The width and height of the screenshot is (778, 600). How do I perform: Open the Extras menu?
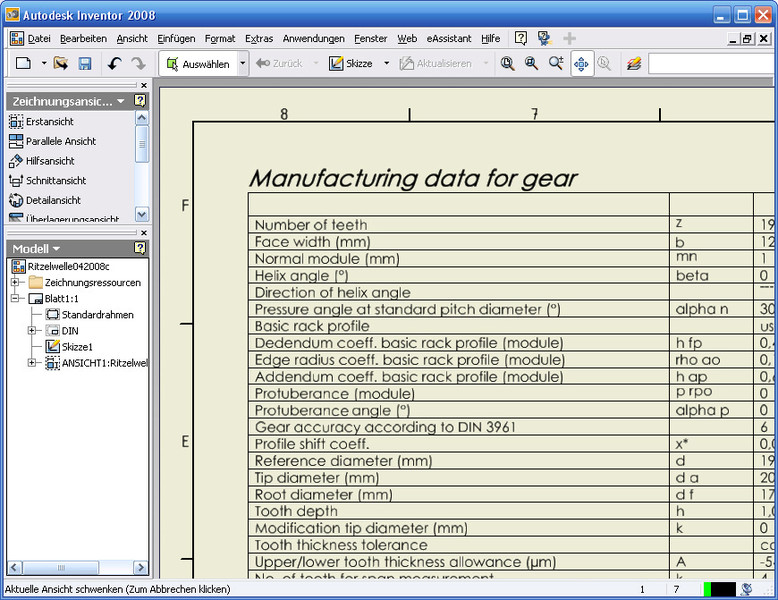[x=258, y=38]
